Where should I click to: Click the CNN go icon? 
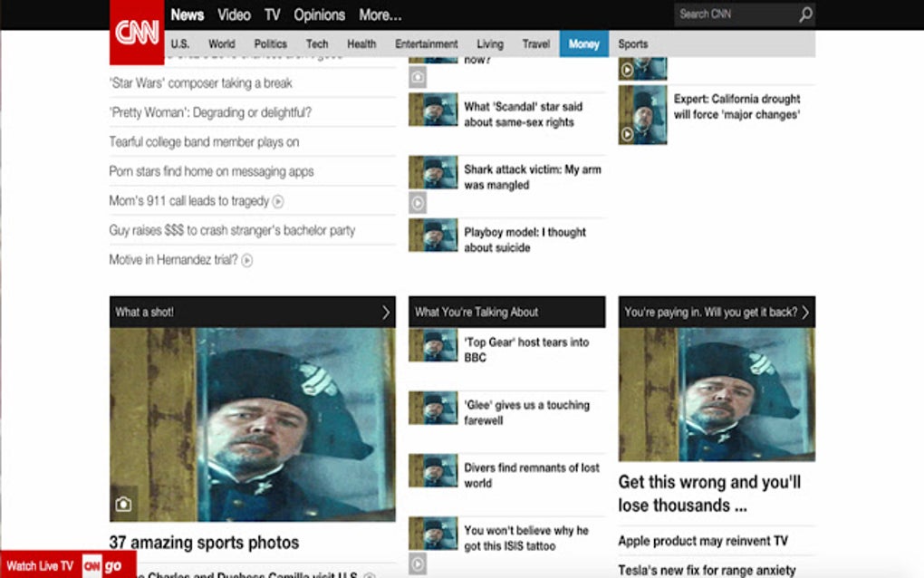(102, 566)
